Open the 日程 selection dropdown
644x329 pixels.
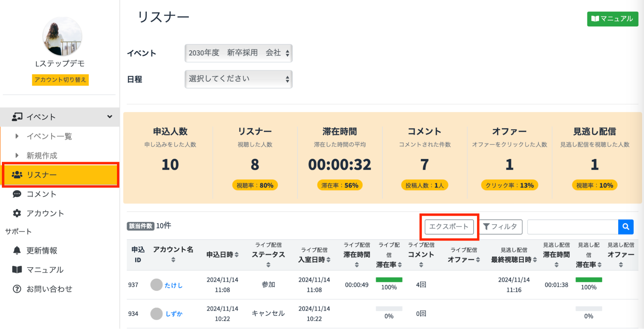point(238,79)
